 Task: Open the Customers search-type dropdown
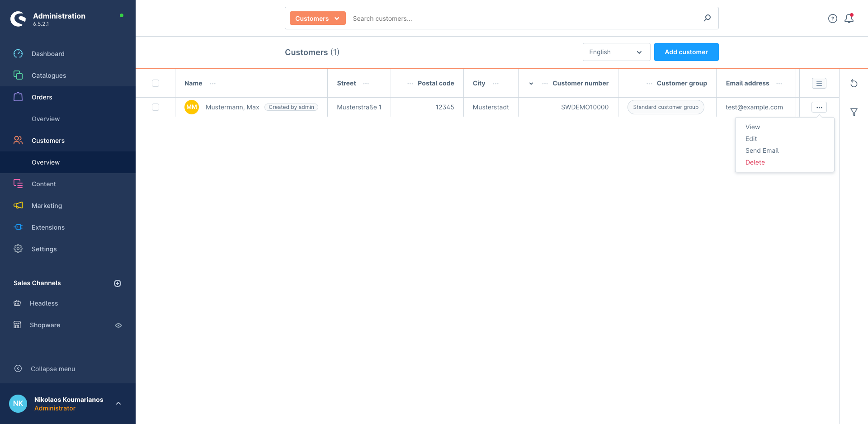[317, 18]
